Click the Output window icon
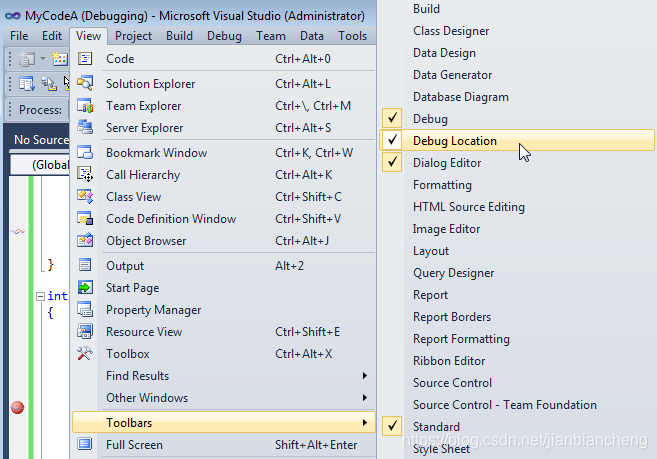657x459 pixels. click(x=85, y=265)
